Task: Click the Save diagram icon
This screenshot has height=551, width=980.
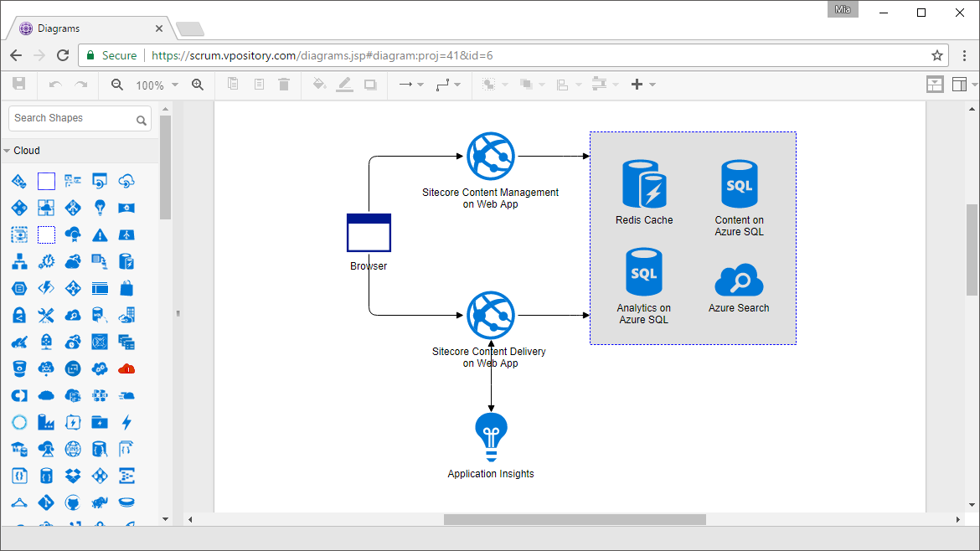Action: coord(19,84)
